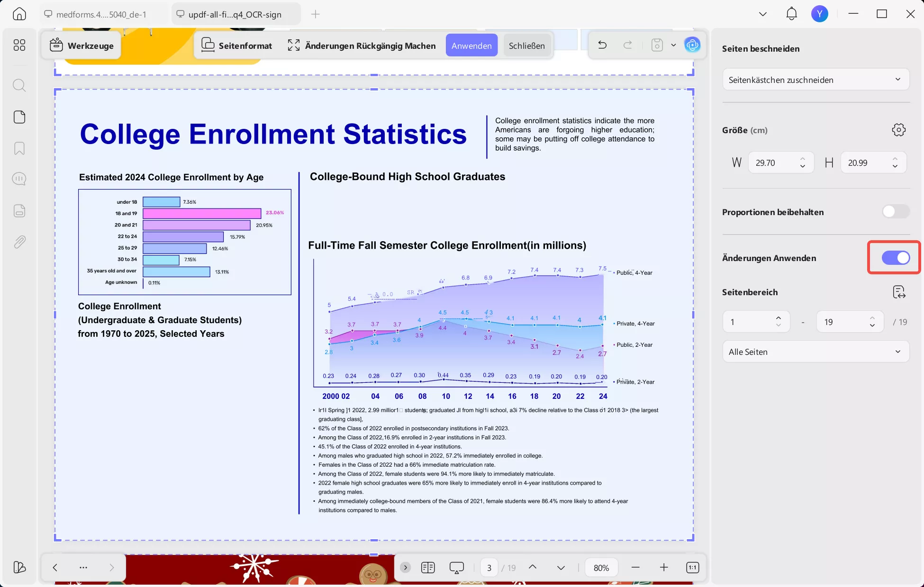This screenshot has height=587, width=924.
Task: Open the attachments paperclip panel
Action: pos(19,242)
